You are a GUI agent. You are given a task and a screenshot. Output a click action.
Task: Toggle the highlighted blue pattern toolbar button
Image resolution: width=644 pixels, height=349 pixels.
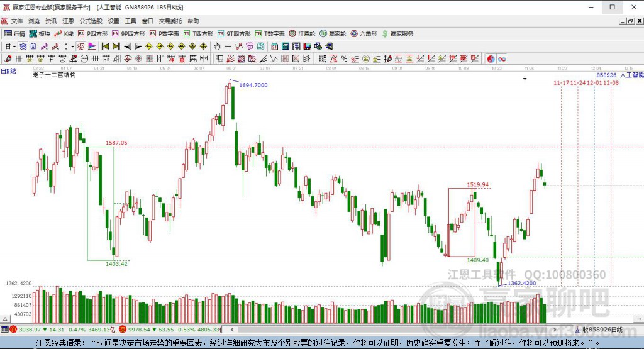click(x=23, y=47)
